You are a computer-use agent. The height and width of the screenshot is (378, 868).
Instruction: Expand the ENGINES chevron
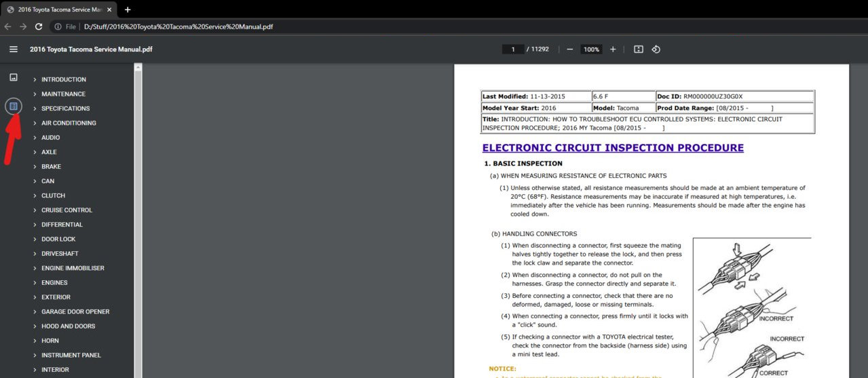point(35,282)
